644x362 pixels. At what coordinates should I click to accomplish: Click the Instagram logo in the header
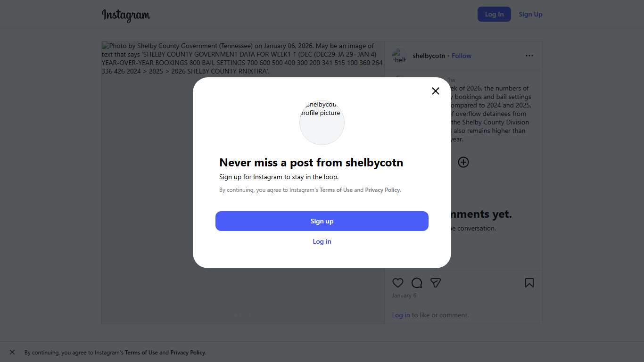point(126,15)
